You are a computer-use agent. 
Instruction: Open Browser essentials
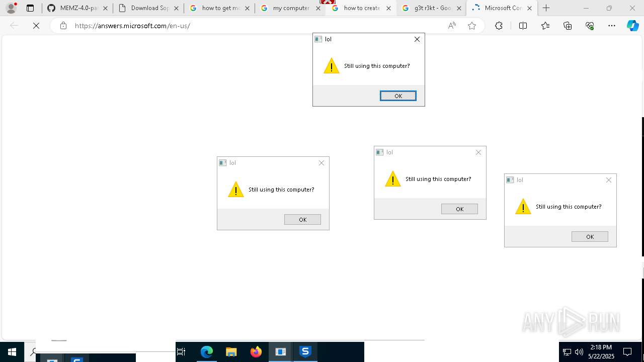pyautogui.click(x=590, y=26)
